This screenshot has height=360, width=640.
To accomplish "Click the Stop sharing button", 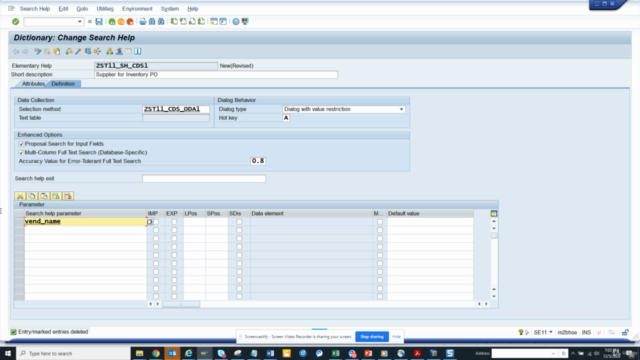I will (372, 337).
